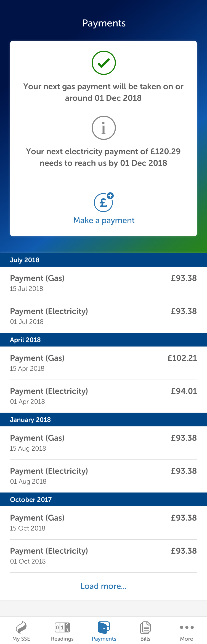Click the Make a payment link

tap(104, 220)
